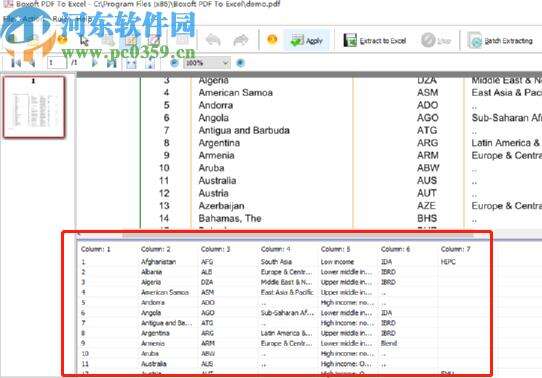
Task: Click the zoom in button after zoom box
Action: pyautogui.click(x=240, y=63)
